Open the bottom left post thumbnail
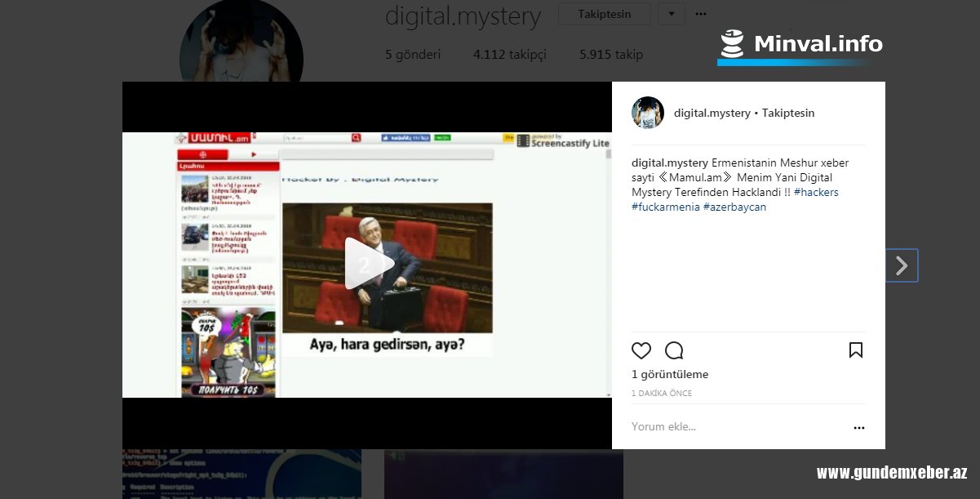Viewport: 980px width, 499px height. (x=242, y=474)
